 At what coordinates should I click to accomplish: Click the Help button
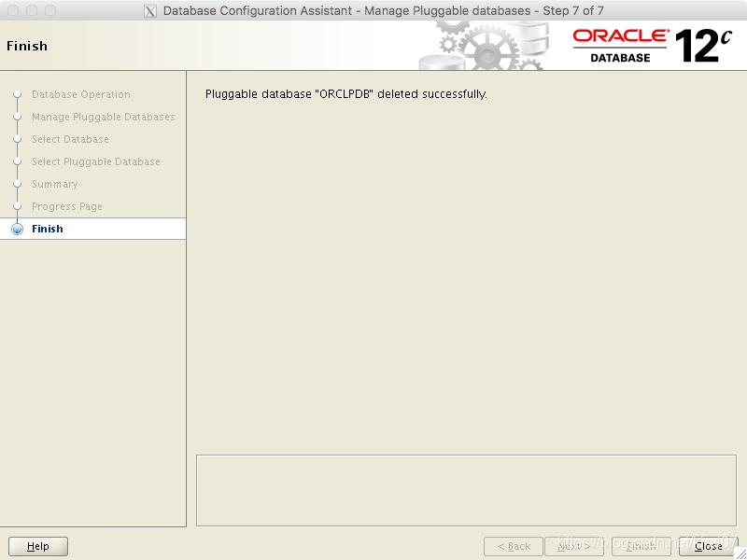tap(38, 546)
